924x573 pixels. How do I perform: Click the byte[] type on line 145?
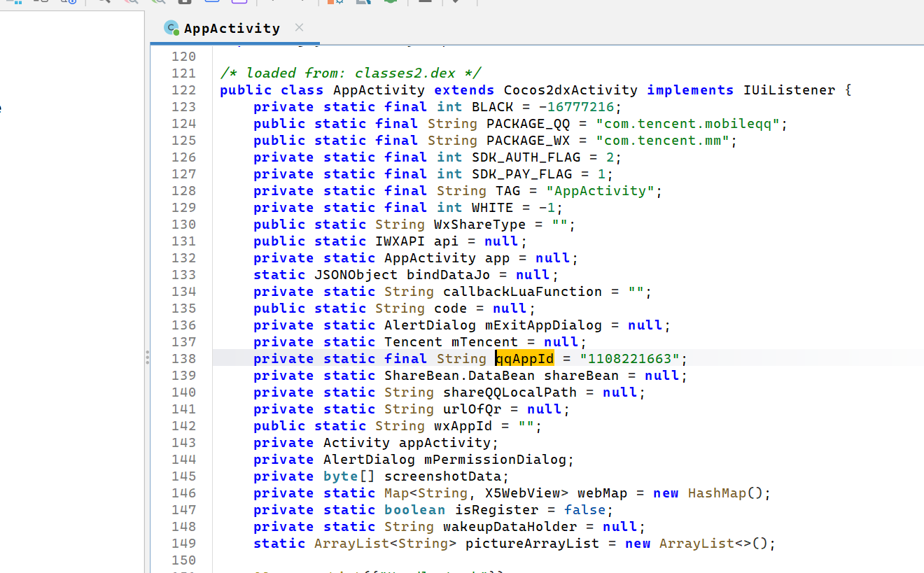349,476
